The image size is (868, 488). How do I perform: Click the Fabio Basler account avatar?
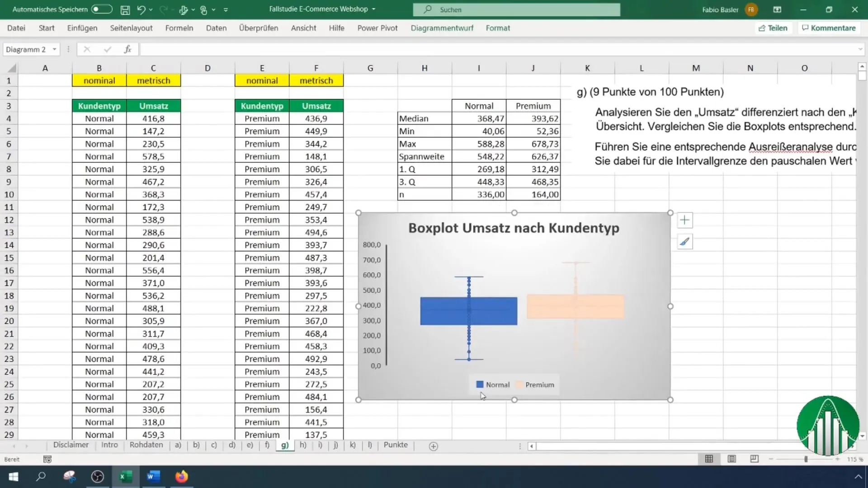click(x=751, y=9)
